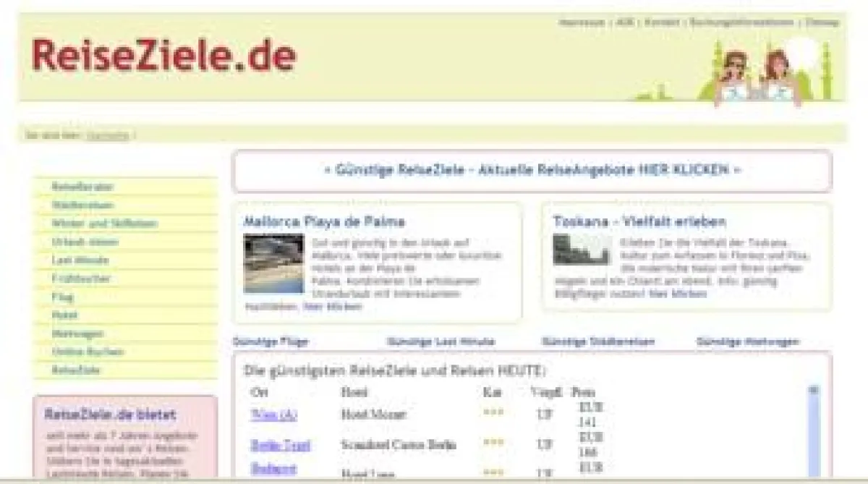868x484 pixels.
Task: Open the Toskana - Vielfalt erleben heading
Action: (639, 221)
